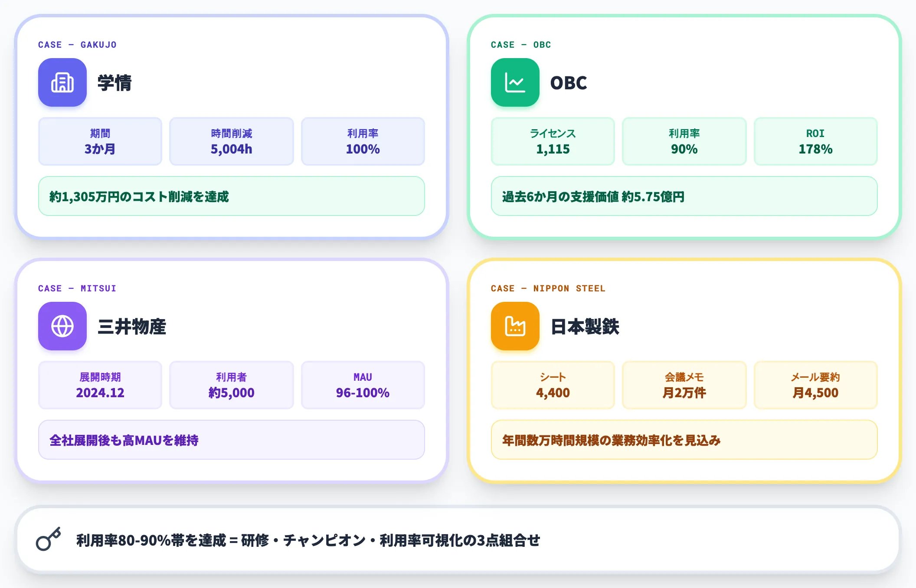The height and width of the screenshot is (588, 916).
Task: Select the メール要約 月4,500 stat tile
Action: 816,385
